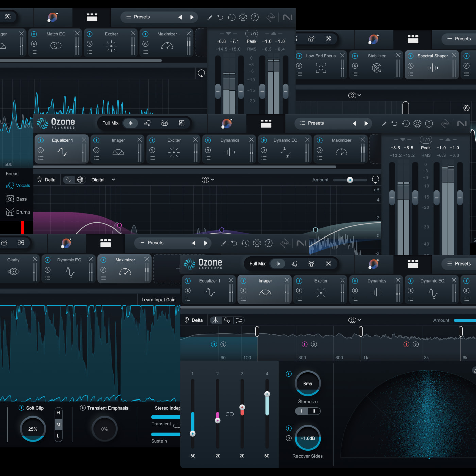Toggle the Soft Clip power button
476x476 pixels.
pyautogui.click(x=21, y=408)
